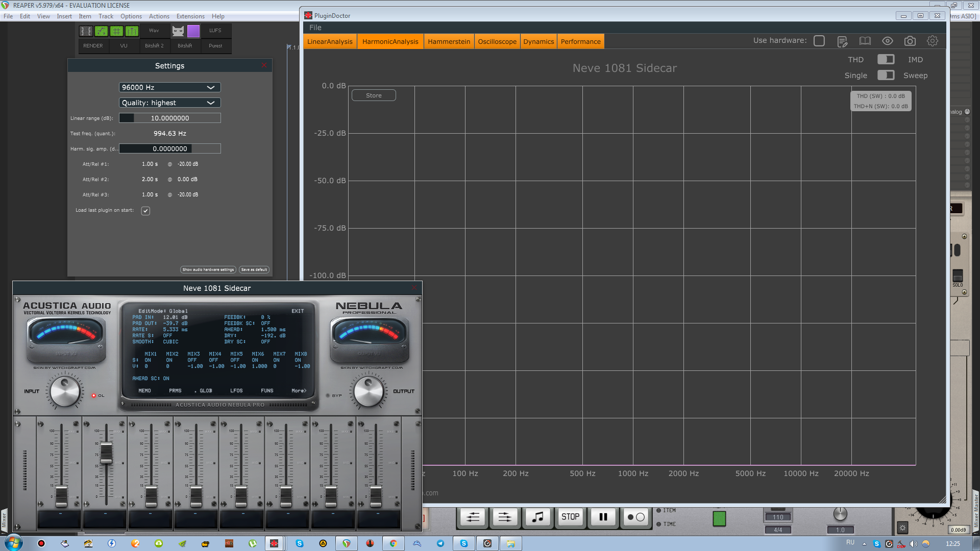Select PRMS page on Nebula display
The image size is (980, 551).
(x=175, y=391)
